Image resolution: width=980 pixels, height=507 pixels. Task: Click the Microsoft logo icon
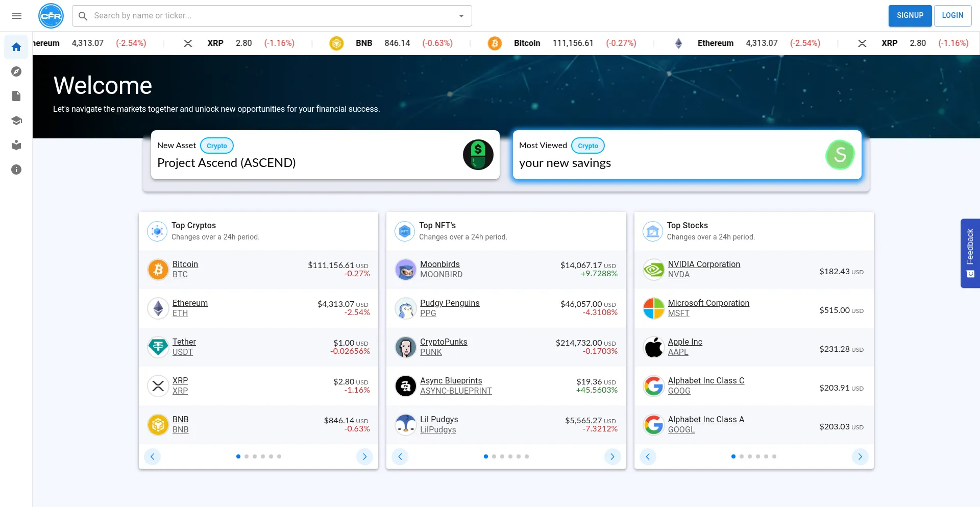pyautogui.click(x=654, y=308)
